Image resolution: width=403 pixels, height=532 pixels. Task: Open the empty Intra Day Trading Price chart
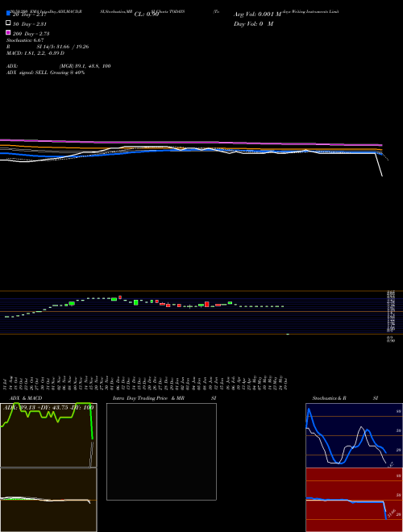coord(161,451)
